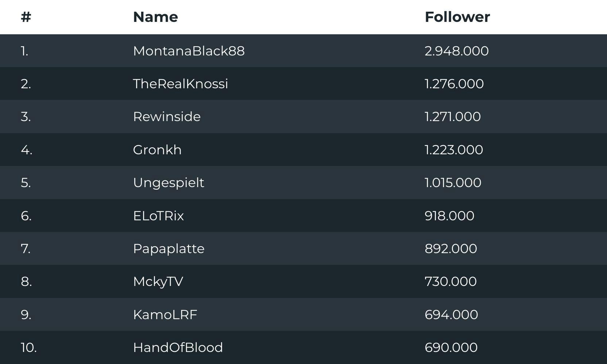Click rank number 10. cell
The width and height of the screenshot is (607, 364).
[x=28, y=348]
